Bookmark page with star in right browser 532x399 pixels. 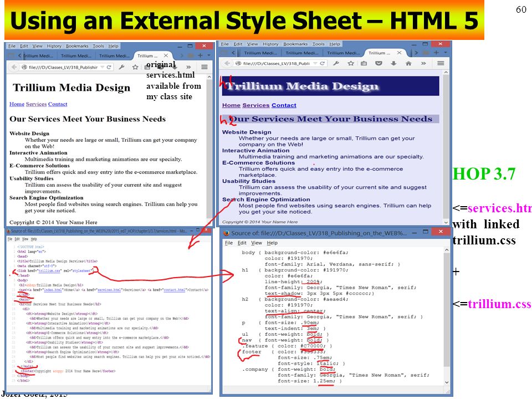pyautogui.click(x=351, y=63)
